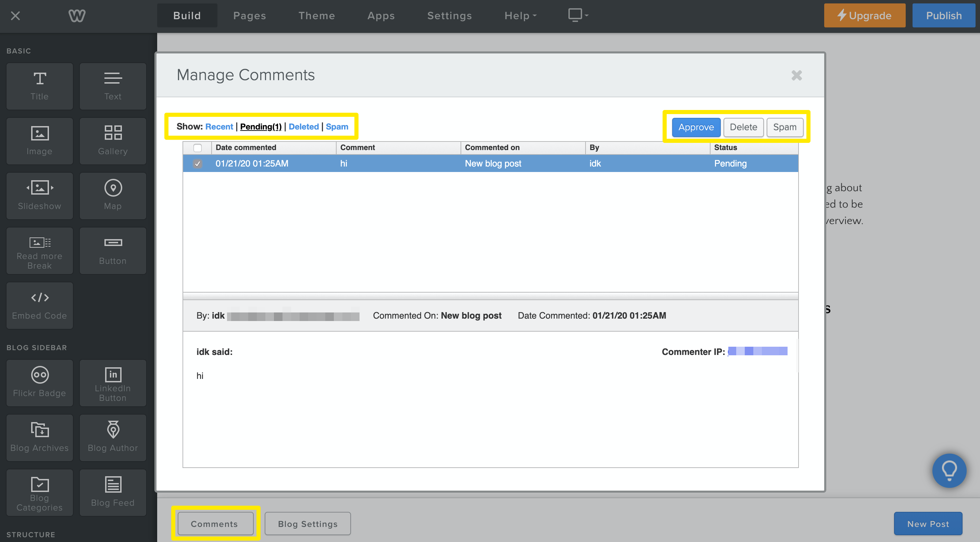The image size is (980, 542).
Task: Click the Map element icon
Action: [x=113, y=196]
